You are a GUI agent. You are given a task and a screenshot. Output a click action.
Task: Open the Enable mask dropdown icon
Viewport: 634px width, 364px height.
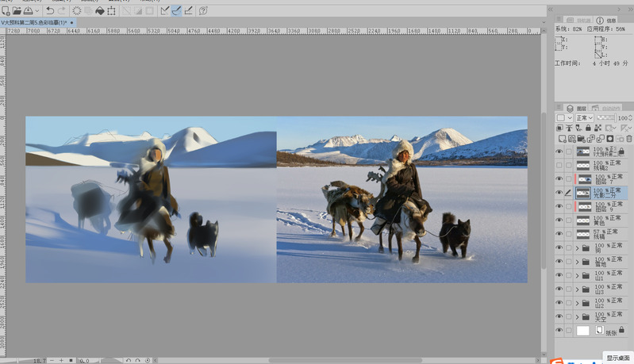(x=610, y=128)
